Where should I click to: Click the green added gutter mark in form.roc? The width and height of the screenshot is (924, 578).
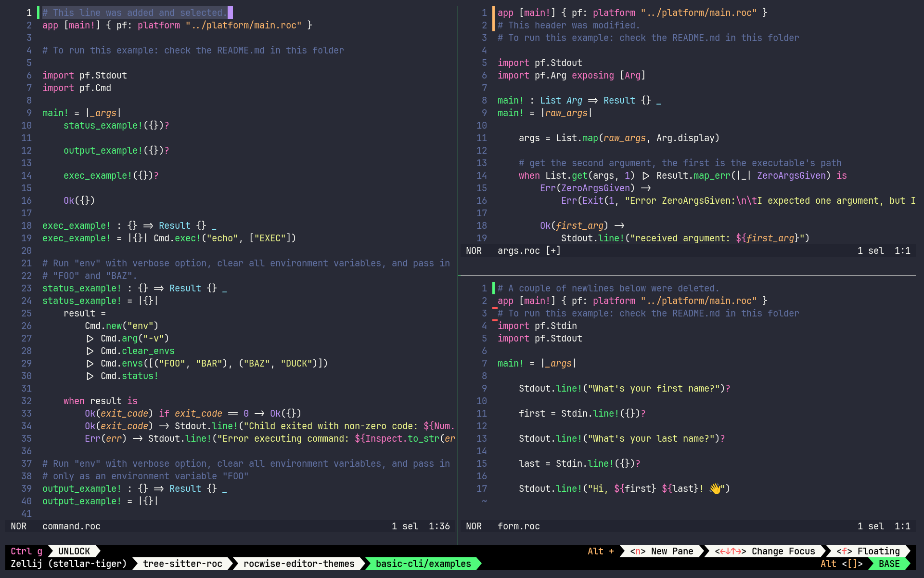coord(494,288)
